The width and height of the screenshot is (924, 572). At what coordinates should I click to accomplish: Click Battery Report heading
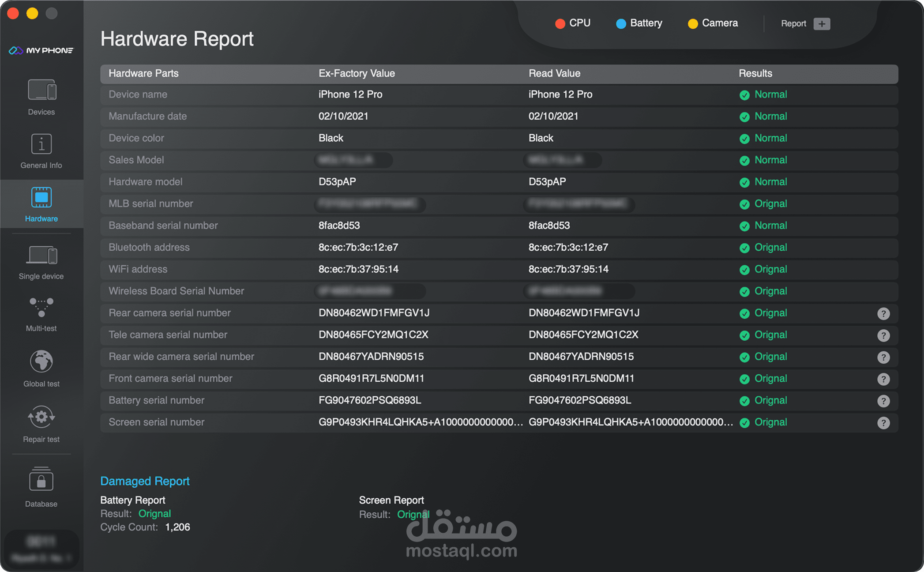[132, 500]
